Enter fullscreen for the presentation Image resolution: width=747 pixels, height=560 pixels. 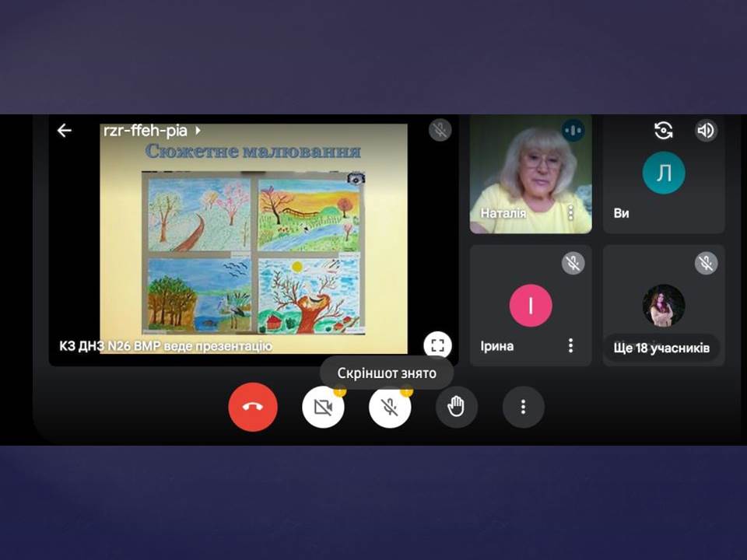pos(437,345)
